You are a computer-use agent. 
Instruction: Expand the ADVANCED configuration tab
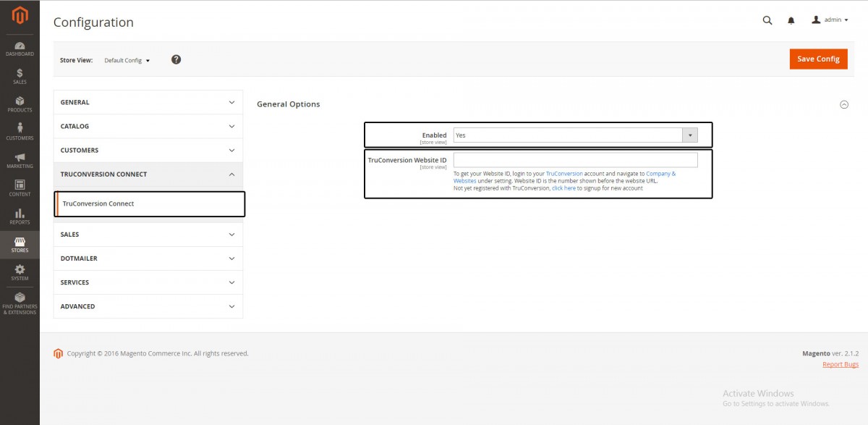[148, 306]
